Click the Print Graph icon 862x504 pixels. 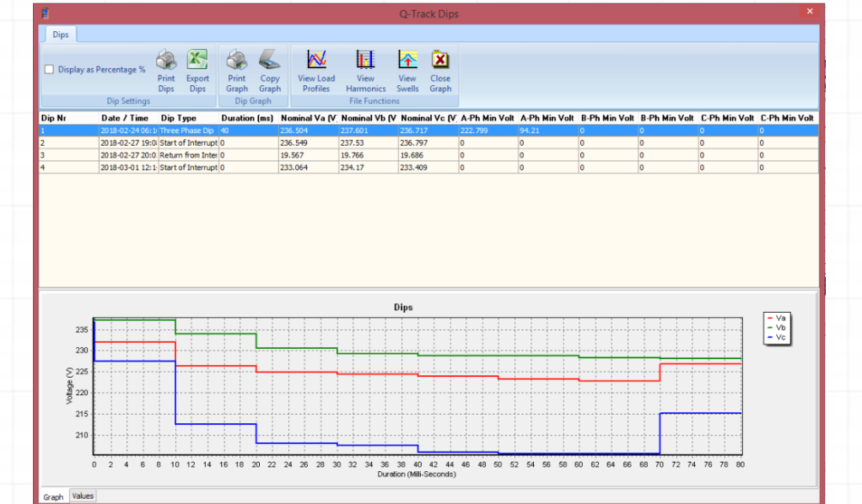tap(237, 62)
